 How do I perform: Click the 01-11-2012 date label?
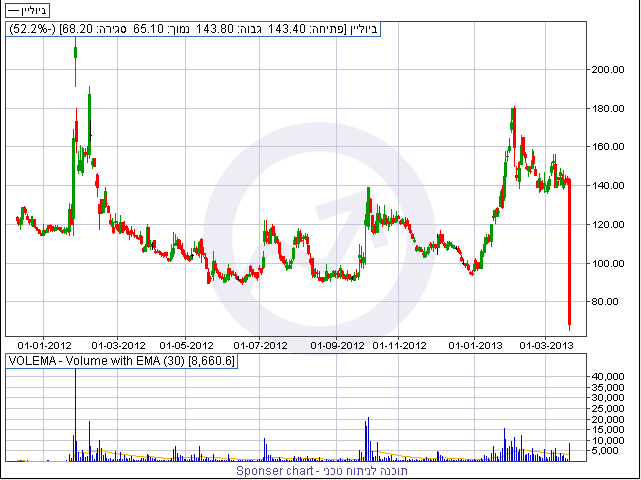click(399, 345)
